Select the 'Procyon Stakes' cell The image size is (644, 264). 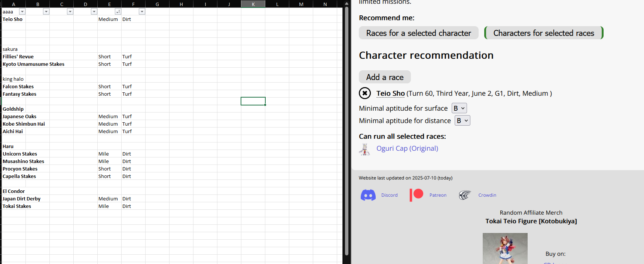pyautogui.click(x=14, y=169)
